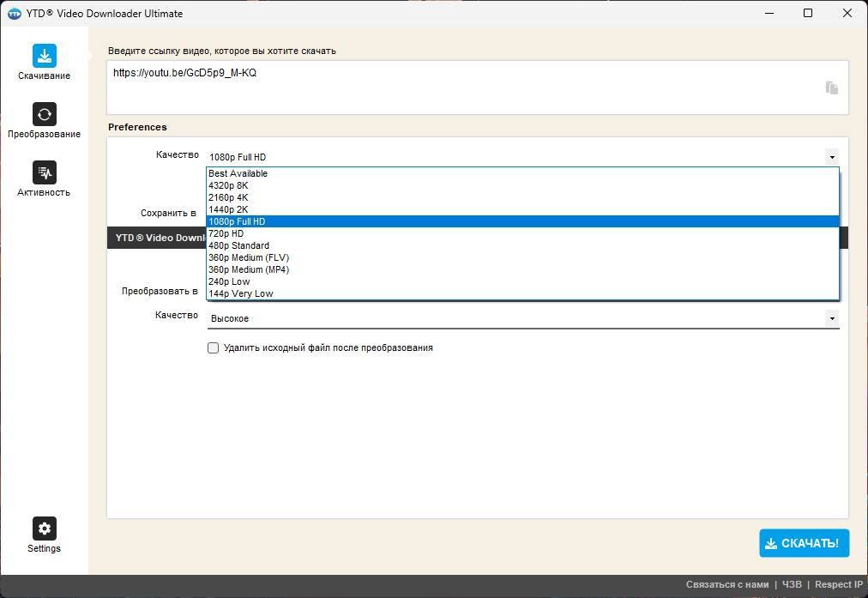Pick 720p HD from the list

coord(522,233)
